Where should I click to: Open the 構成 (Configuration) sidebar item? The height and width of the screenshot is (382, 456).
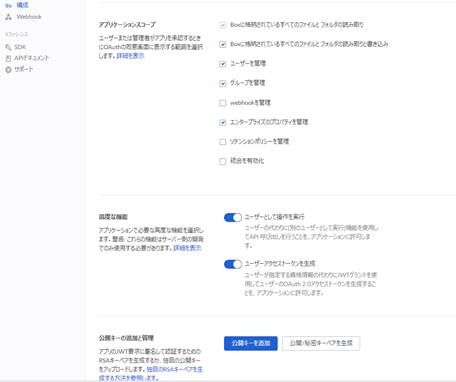23,5
